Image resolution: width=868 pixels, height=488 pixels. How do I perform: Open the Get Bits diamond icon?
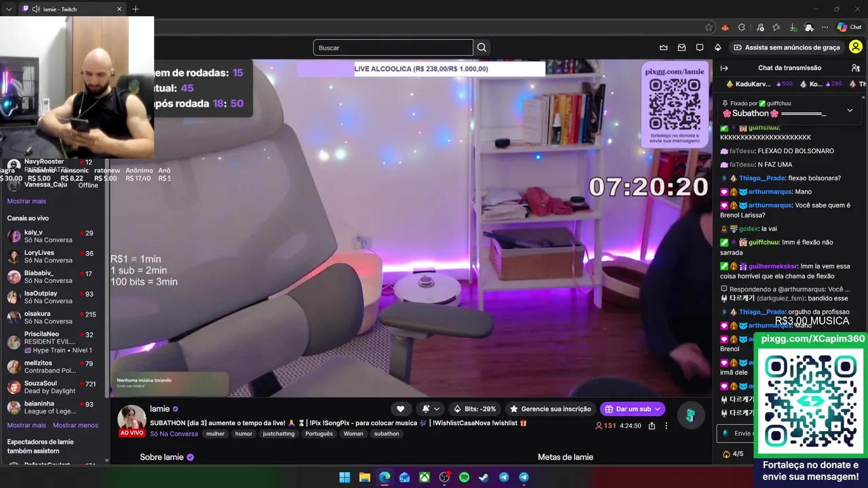717,47
